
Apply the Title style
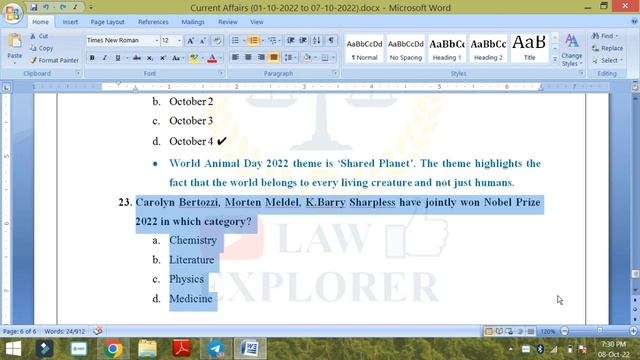pyautogui.click(x=529, y=49)
